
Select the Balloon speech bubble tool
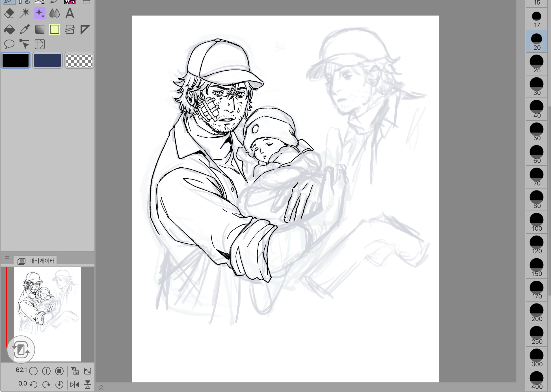click(9, 44)
